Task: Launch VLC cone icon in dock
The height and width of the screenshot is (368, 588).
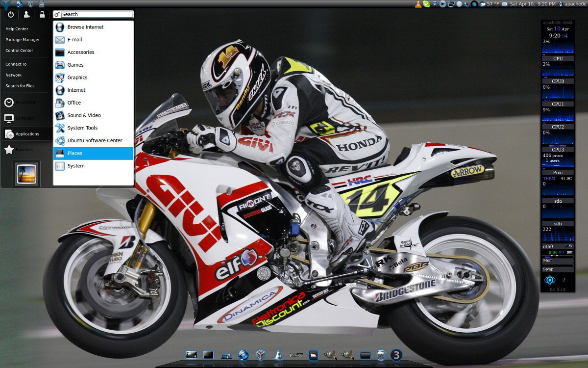Action: click(278, 354)
